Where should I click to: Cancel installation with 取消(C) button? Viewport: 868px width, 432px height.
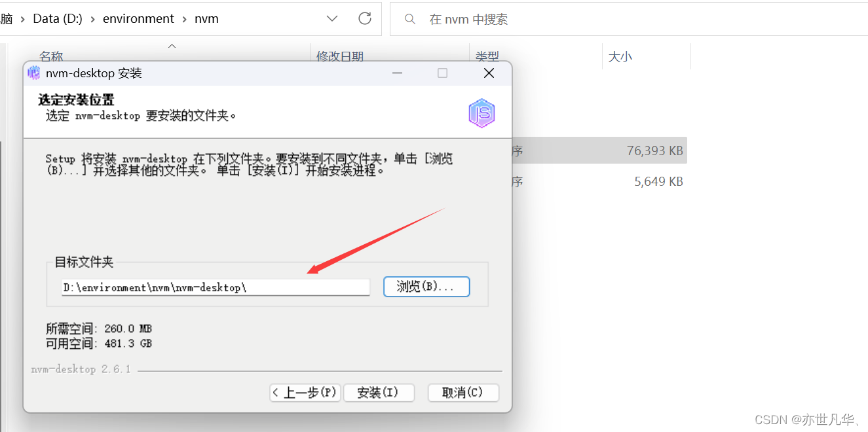(463, 393)
